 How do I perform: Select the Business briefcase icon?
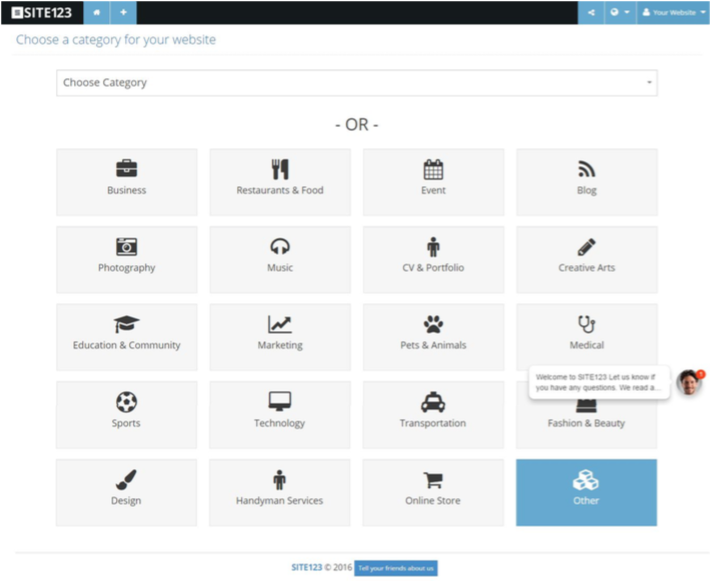[x=126, y=169]
